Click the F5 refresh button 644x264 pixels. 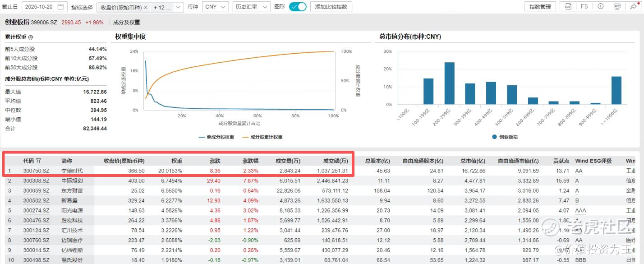[584, 7]
